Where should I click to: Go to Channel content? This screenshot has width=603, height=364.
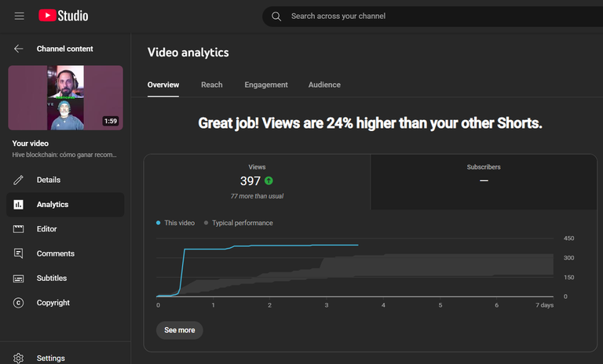(x=64, y=49)
